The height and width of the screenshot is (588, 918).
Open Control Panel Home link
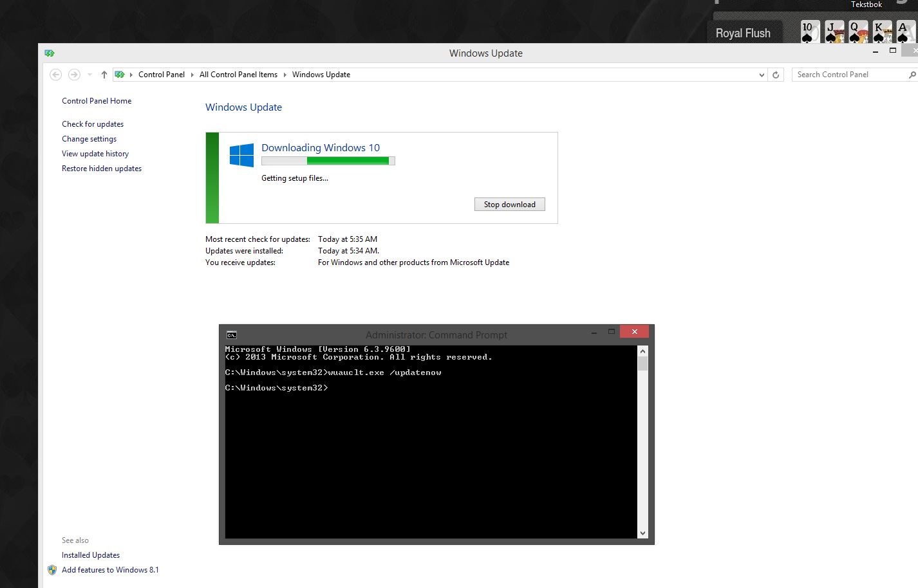[97, 101]
